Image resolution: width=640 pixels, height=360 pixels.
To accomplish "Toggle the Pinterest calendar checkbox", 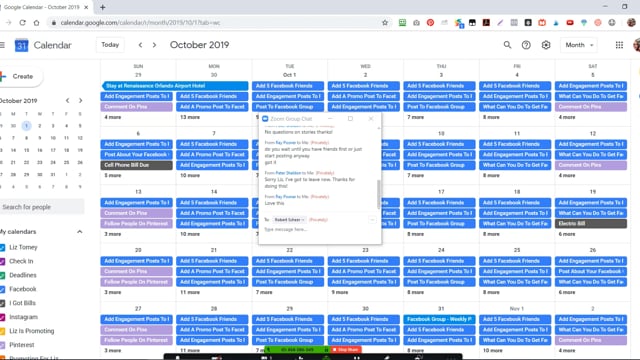I will click(2, 345).
